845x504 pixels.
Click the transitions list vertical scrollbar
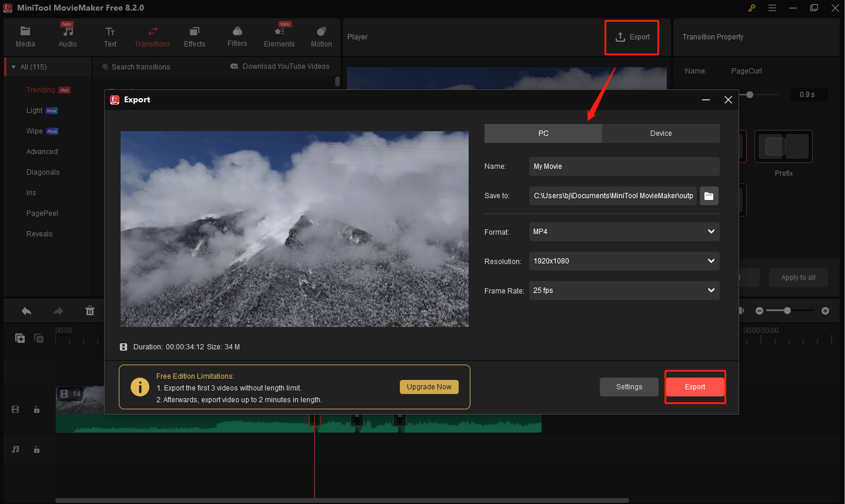pos(338,81)
